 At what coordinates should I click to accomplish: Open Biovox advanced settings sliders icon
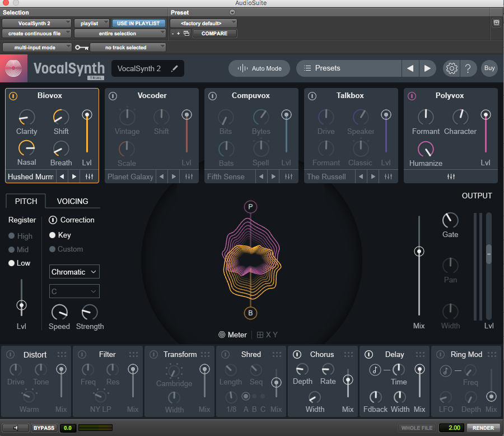pos(89,177)
